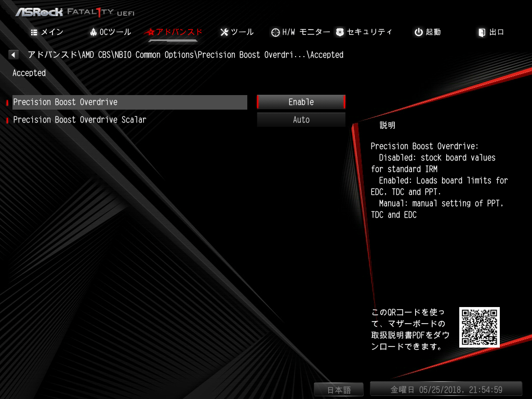Viewport: 532px width, 399px height.
Task: Click the rocket icon for OCツール
Action: pyautogui.click(x=94, y=32)
